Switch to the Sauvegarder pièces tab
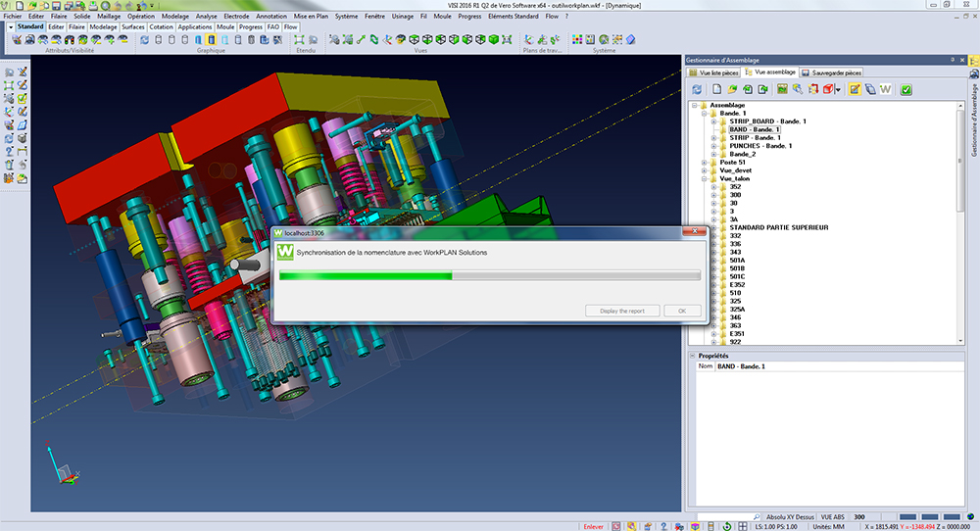This screenshot has width=980, height=531. pos(832,72)
